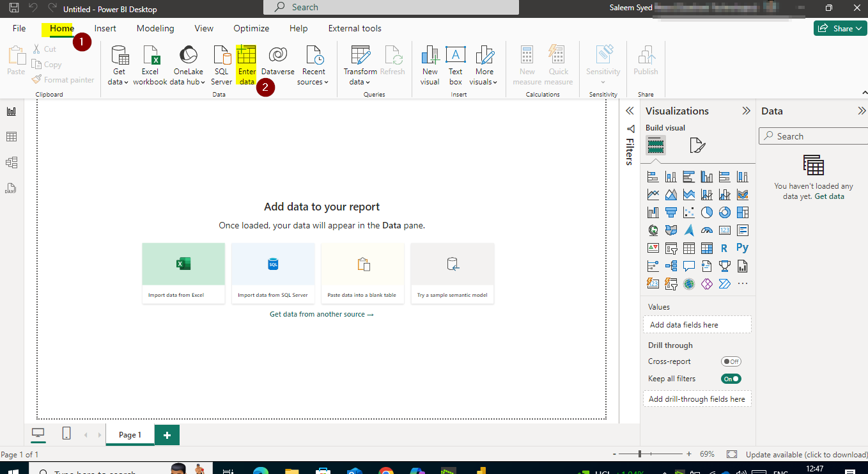Insert the Python visual
The height and width of the screenshot is (474, 868).
[742, 248]
